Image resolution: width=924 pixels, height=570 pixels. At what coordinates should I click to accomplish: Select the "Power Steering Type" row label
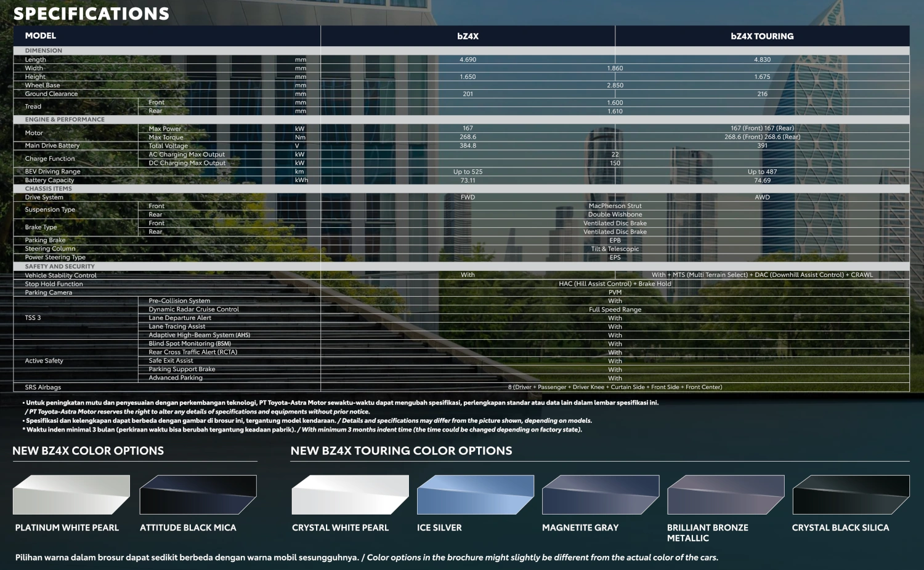click(x=55, y=257)
